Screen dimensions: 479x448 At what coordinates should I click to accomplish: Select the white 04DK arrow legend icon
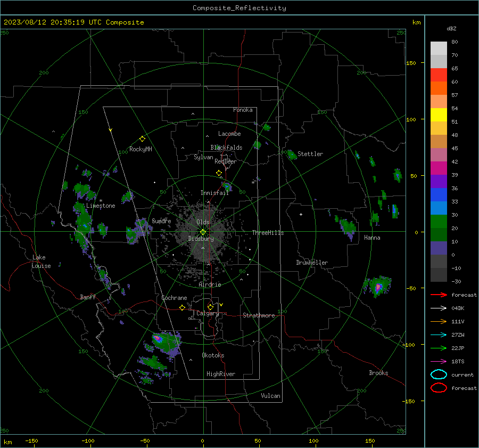pos(439,308)
